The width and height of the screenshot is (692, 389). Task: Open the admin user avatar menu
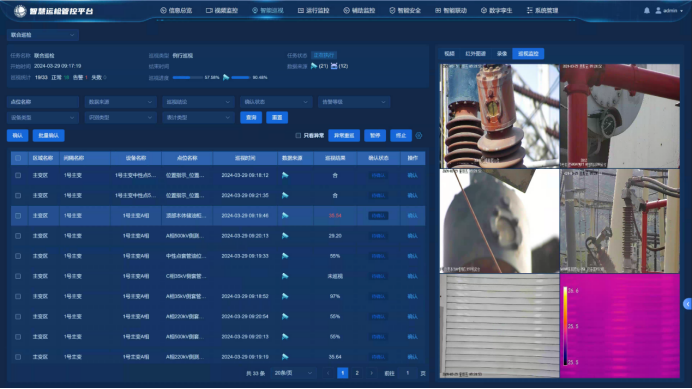click(658, 10)
